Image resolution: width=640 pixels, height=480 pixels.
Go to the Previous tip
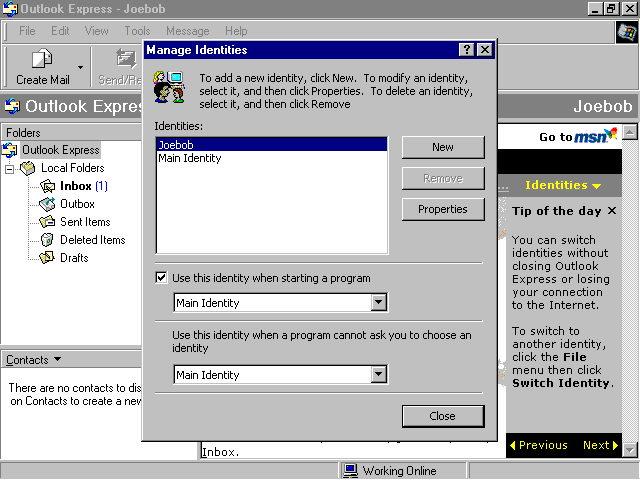[x=539, y=445]
